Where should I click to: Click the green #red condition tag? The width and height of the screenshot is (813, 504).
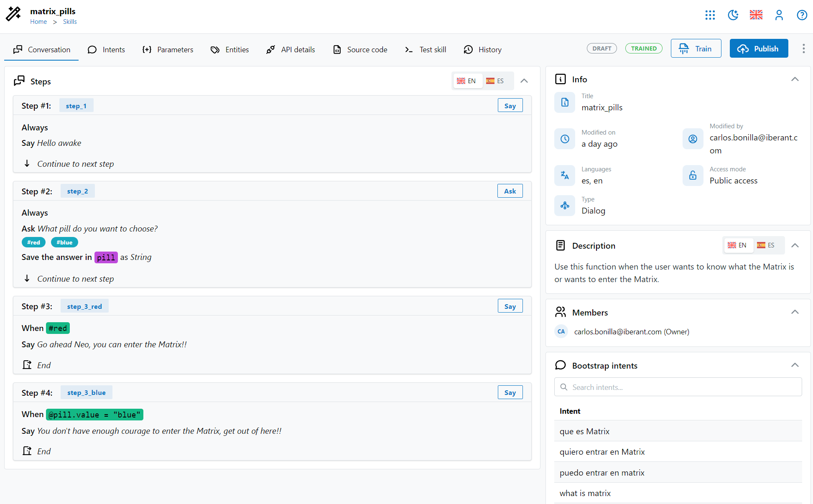tap(58, 328)
